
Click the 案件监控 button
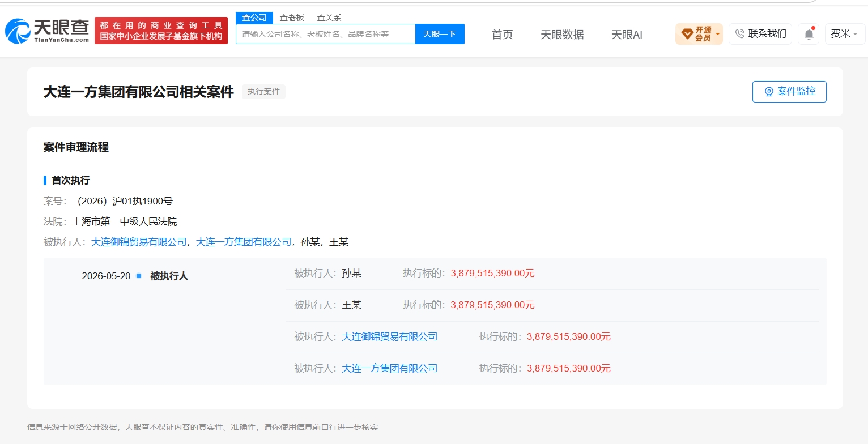coord(789,92)
